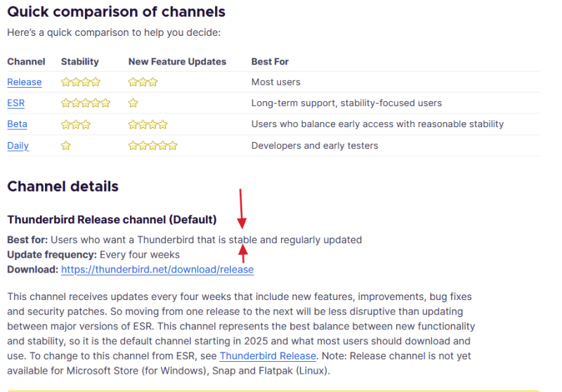Click the "Quick comparison of channels" heading
562x392 pixels.
click(x=116, y=12)
